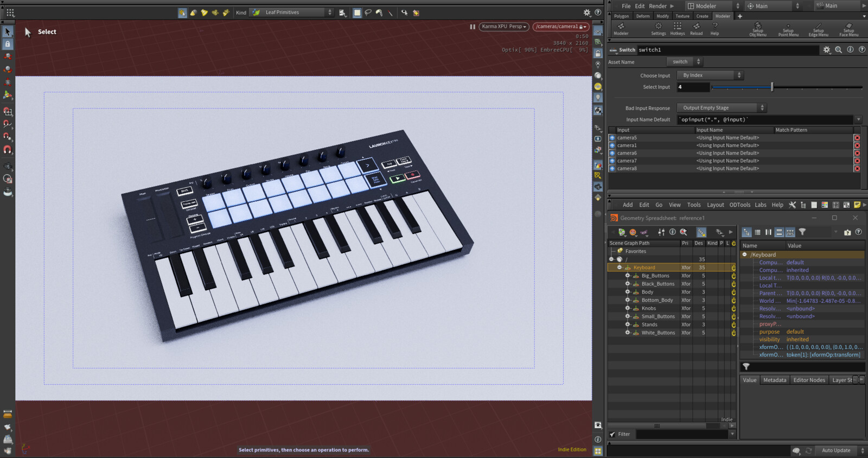Expand the Knobs prim
This screenshot has height=458, width=868.
[x=628, y=308]
